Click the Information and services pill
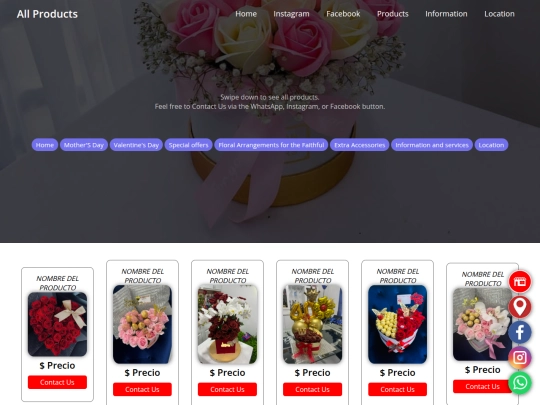 pos(432,145)
